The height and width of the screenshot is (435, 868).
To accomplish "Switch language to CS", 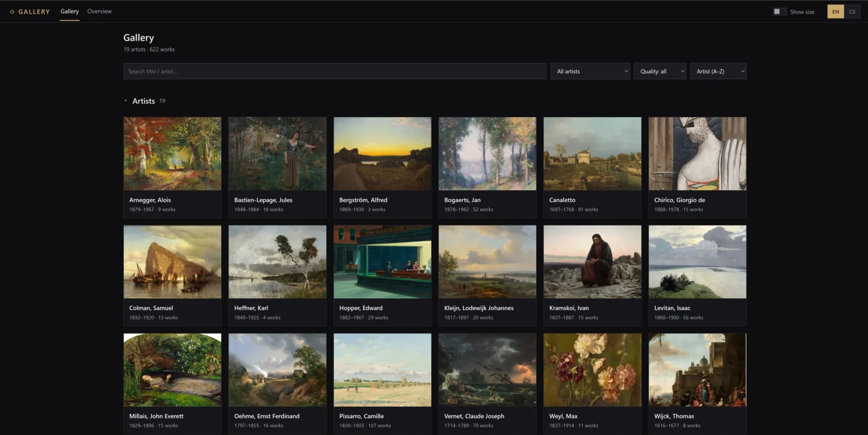I will (x=852, y=11).
